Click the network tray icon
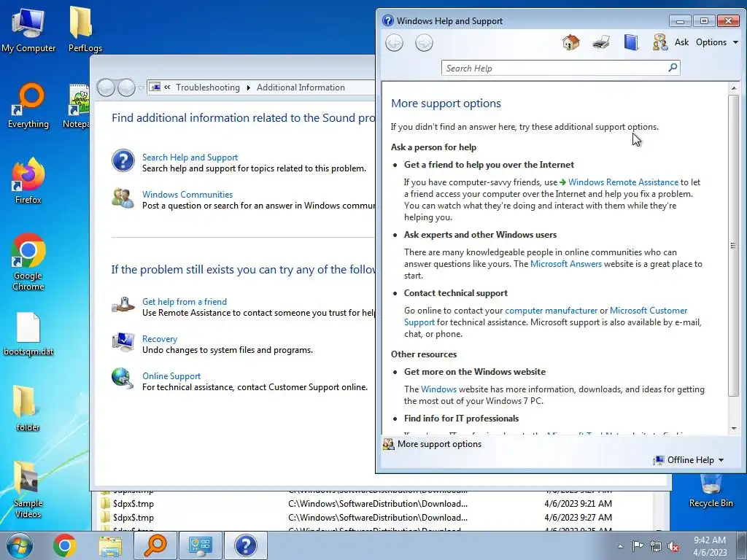 click(x=656, y=547)
